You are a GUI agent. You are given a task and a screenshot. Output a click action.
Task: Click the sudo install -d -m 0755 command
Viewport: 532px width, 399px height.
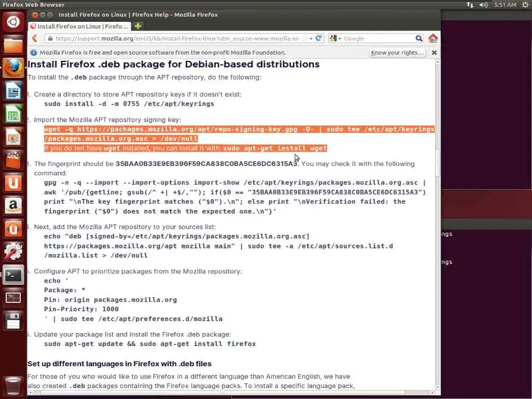[x=129, y=104]
